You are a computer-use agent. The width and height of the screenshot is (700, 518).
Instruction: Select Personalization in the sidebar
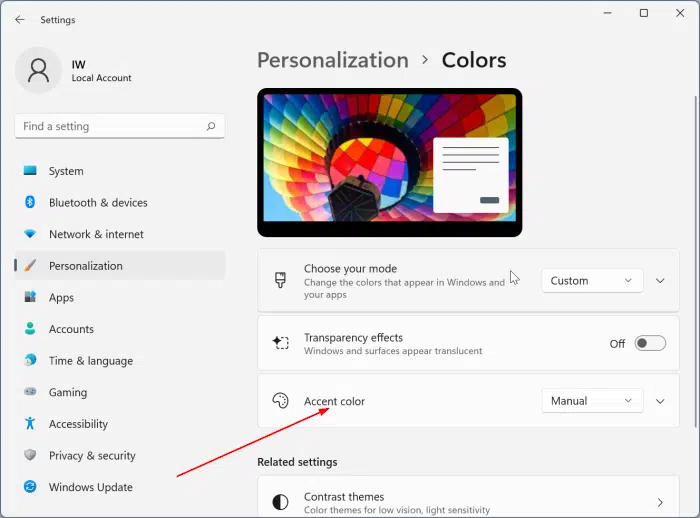tap(120, 266)
